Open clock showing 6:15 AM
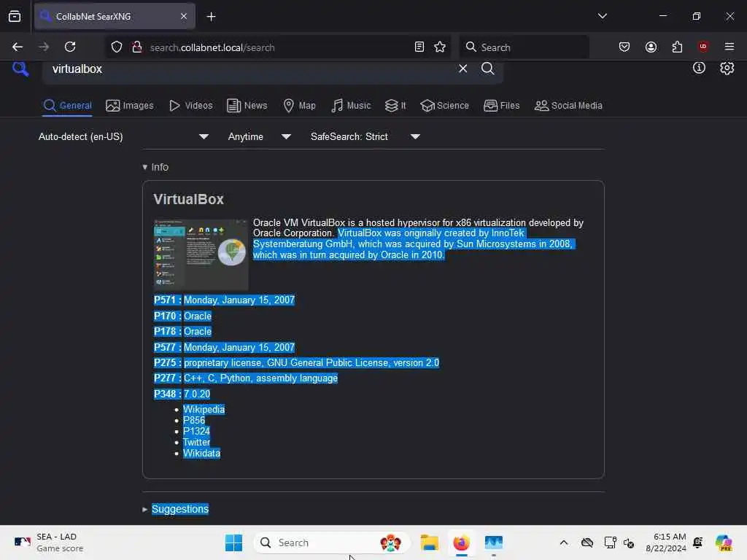The height and width of the screenshot is (560, 747). coord(665,542)
